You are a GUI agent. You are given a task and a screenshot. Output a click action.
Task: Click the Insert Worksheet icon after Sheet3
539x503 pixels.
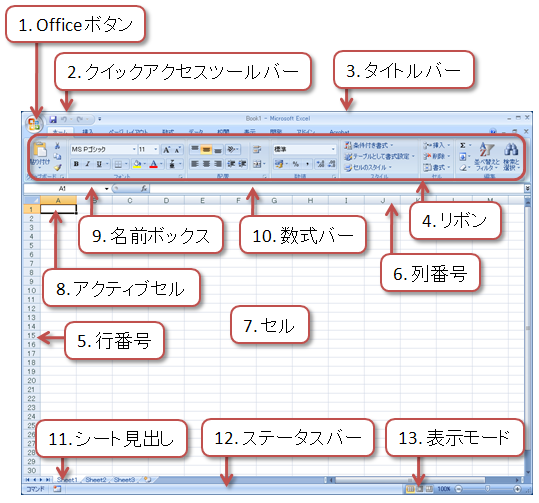coord(147,479)
